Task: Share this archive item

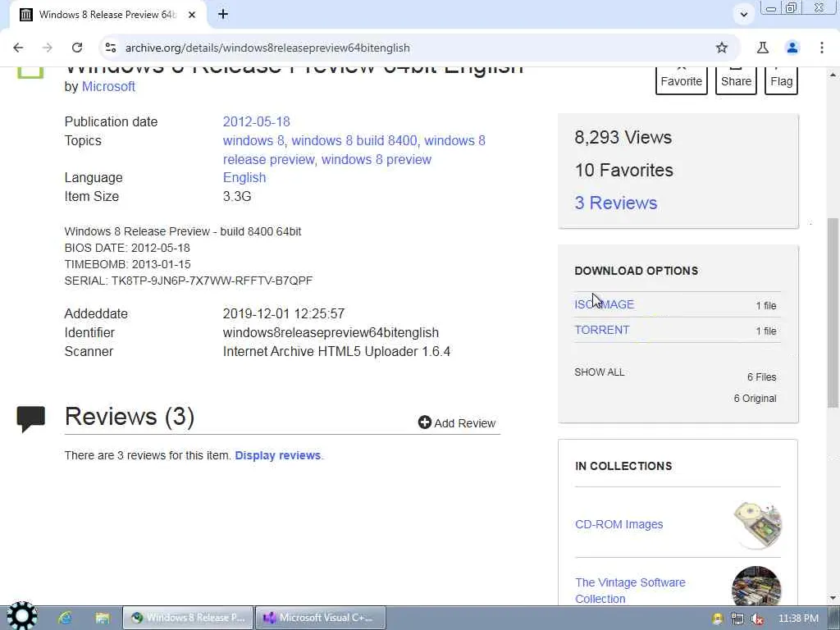Action: coord(736,81)
